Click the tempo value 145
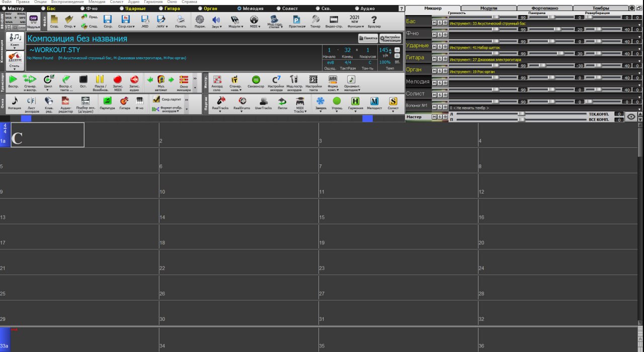 (x=384, y=50)
